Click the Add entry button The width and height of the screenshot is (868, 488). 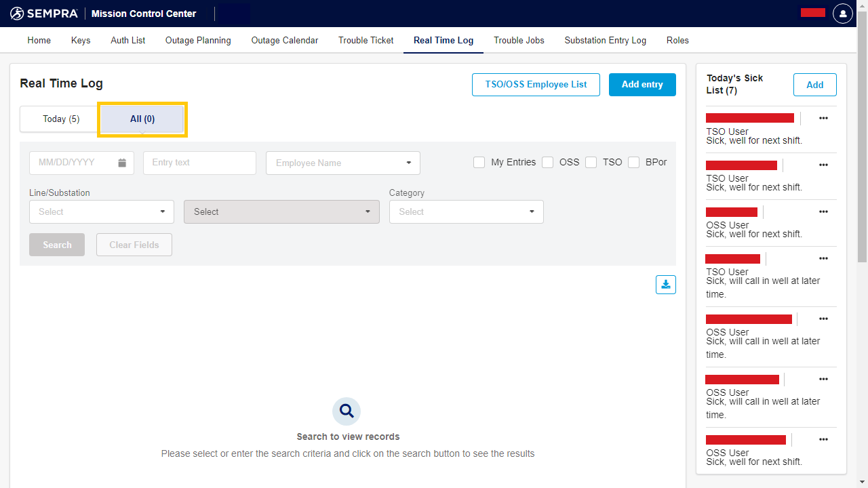(x=642, y=85)
